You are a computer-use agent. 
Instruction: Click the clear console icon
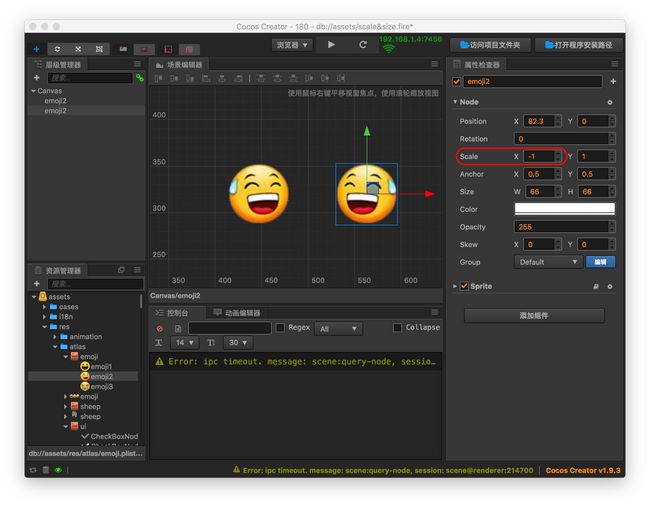coord(160,328)
